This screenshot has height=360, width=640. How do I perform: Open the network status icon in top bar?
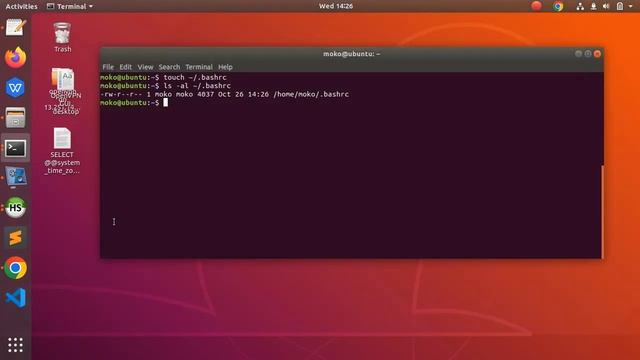(580, 6)
